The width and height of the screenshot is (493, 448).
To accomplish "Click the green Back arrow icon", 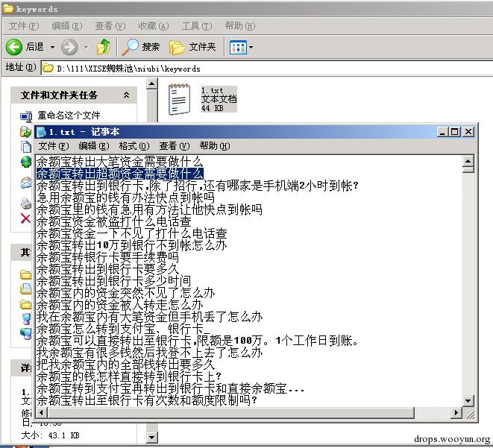I will (x=14, y=47).
